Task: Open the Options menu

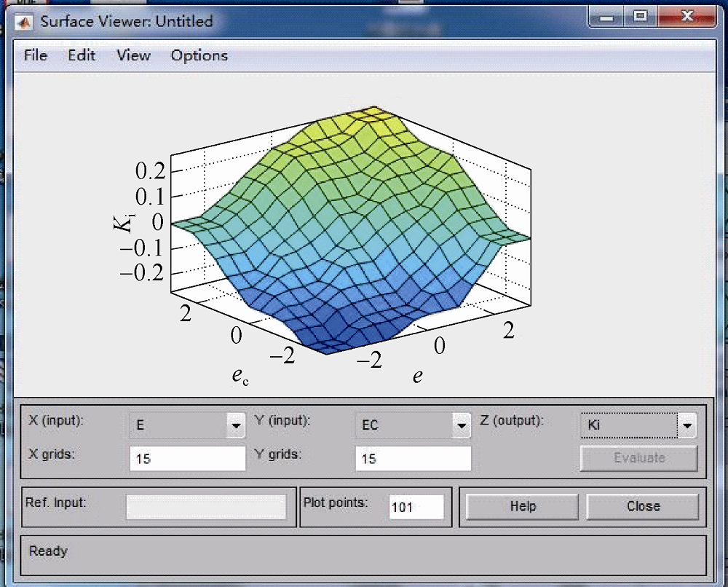Action: point(199,56)
